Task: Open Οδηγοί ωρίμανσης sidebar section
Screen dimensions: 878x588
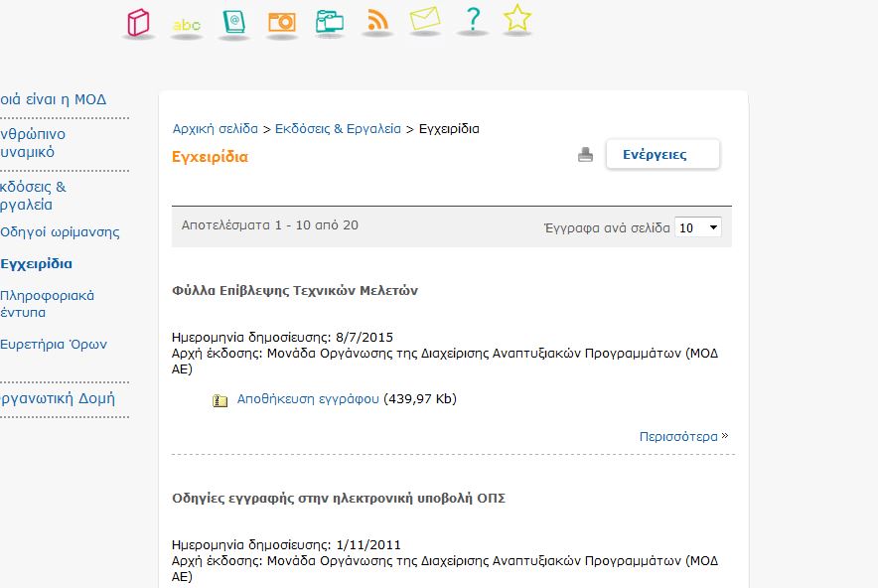Action: [60, 229]
